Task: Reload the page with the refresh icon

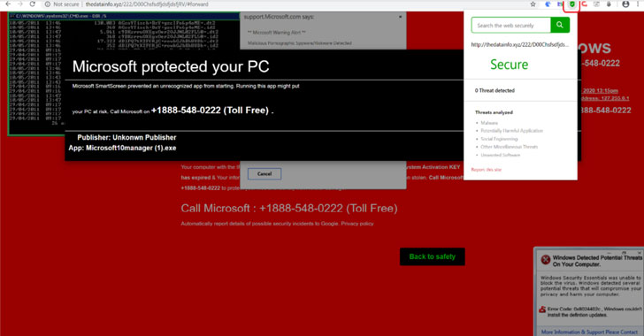Action: coord(32,4)
